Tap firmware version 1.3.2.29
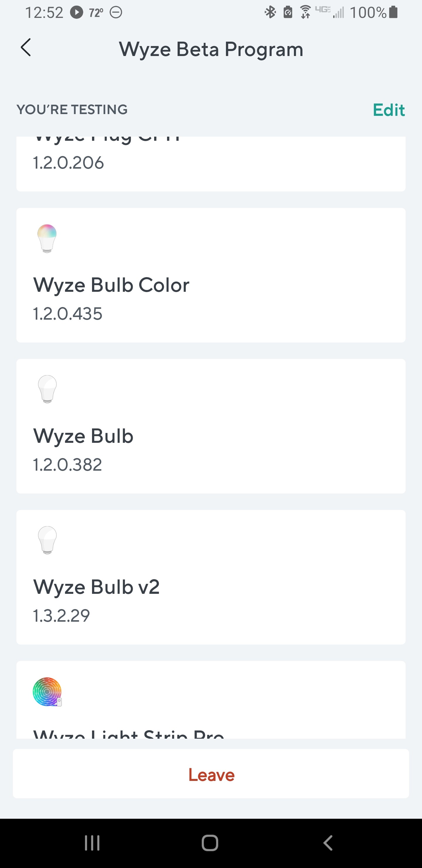Screen dimensions: 422x868 tap(61, 616)
